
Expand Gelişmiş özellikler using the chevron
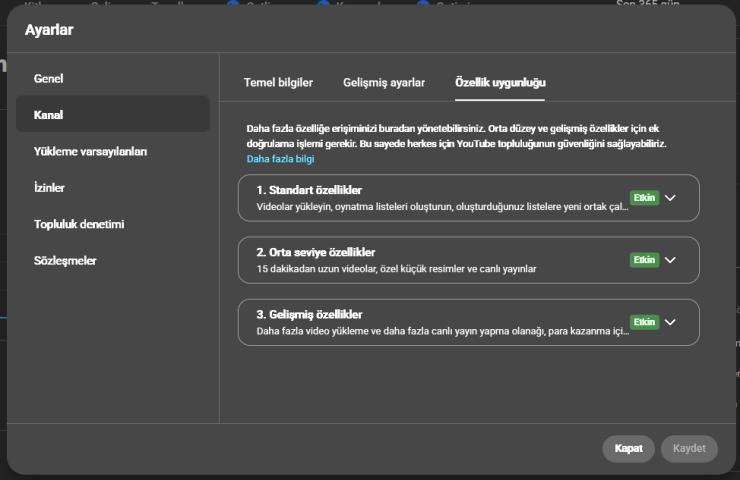tap(670, 322)
